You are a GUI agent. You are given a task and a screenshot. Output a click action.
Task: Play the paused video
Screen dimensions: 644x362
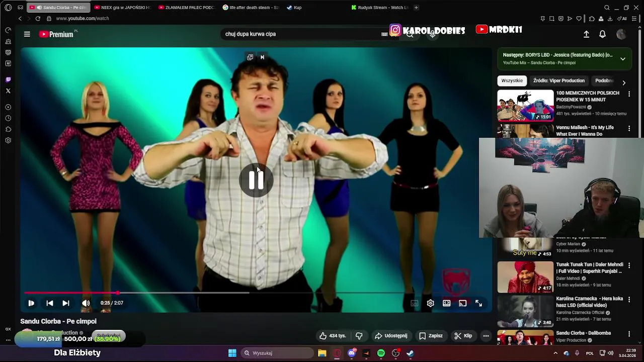31,303
